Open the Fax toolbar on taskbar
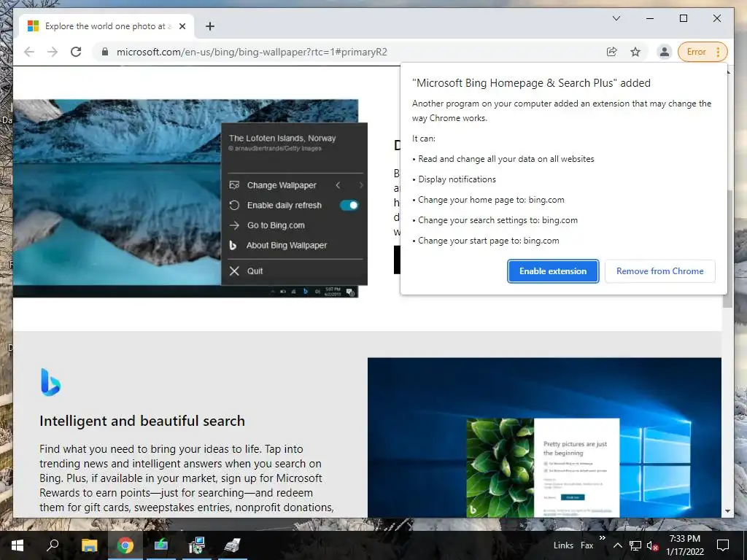This screenshot has width=747, height=560. tap(587, 545)
